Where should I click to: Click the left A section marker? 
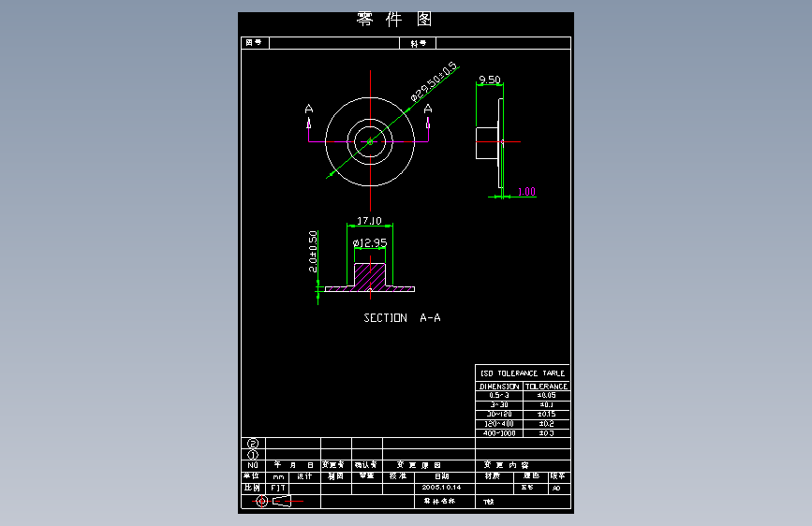(x=309, y=110)
